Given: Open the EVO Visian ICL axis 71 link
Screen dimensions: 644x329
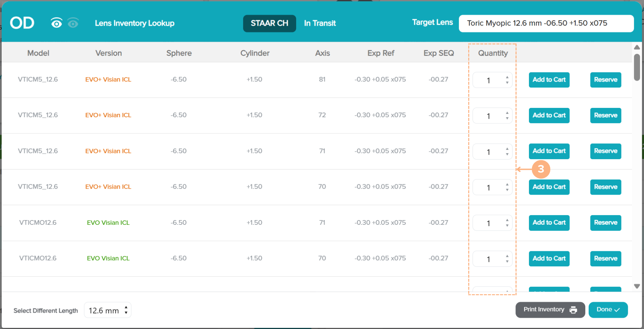Looking at the screenshot, I should (x=108, y=223).
